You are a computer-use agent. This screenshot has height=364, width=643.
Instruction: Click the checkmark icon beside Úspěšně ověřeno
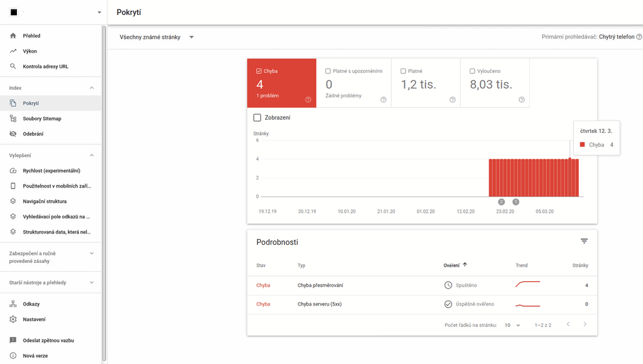pos(448,304)
